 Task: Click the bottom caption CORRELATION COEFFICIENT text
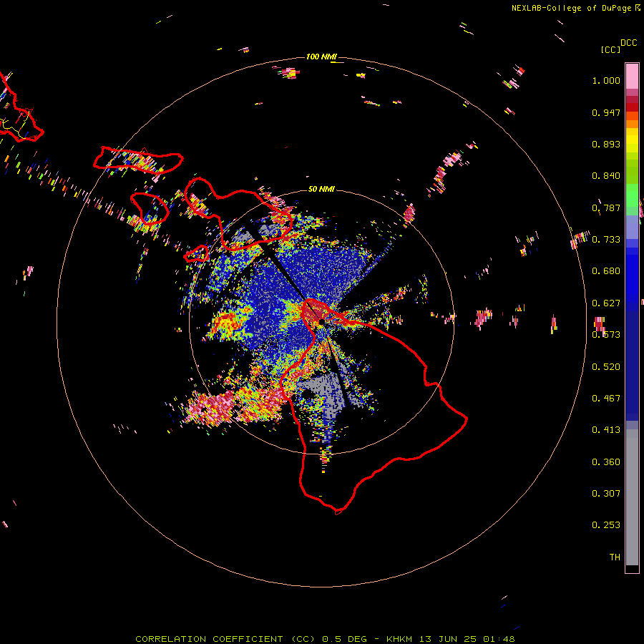click(x=209, y=639)
